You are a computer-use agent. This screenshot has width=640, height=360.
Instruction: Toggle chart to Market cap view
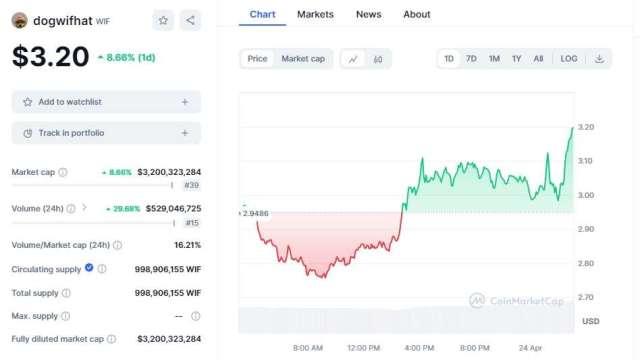tap(303, 59)
